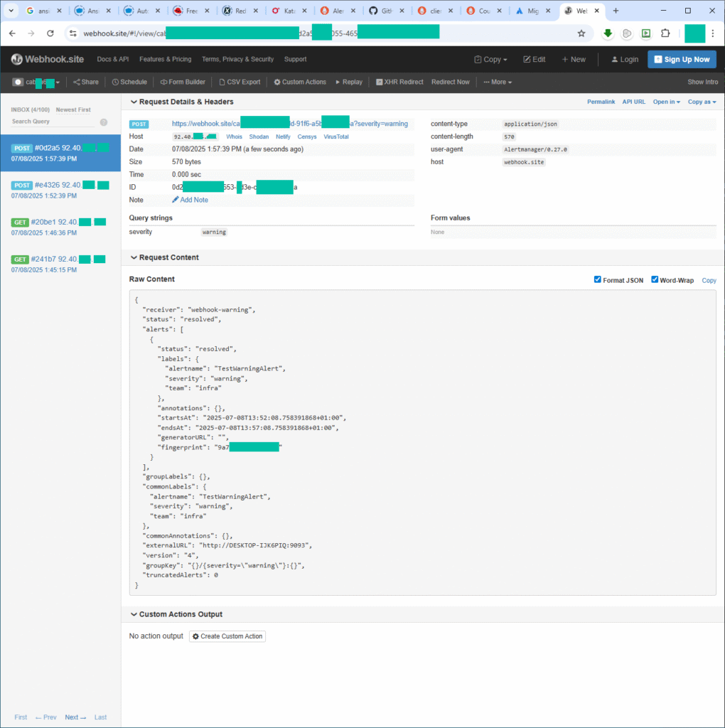Viewport: 725px width, 728px height.
Task: Click the Whois lookup link
Action: click(x=234, y=137)
